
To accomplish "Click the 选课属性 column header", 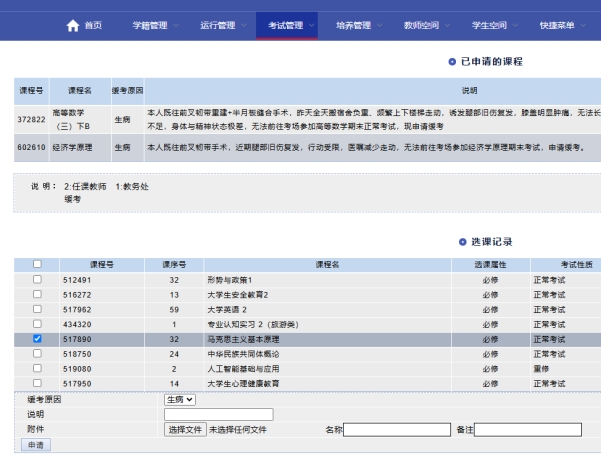I will (x=490, y=264).
